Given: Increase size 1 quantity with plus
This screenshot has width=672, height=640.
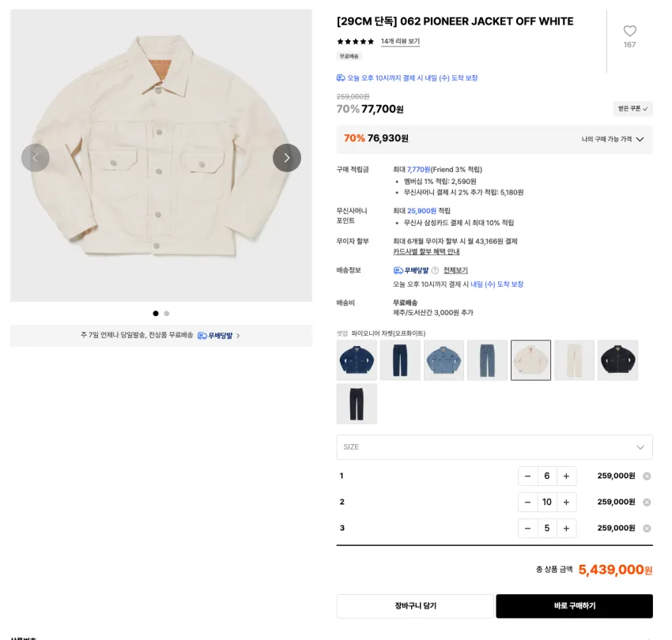Looking at the screenshot, I should [566, 476].
